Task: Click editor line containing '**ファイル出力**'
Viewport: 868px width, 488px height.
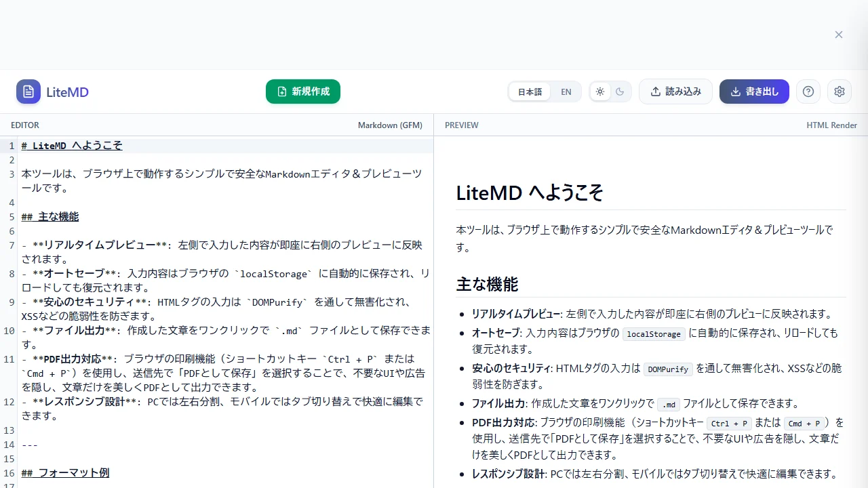Action: [x=226, y=338]
